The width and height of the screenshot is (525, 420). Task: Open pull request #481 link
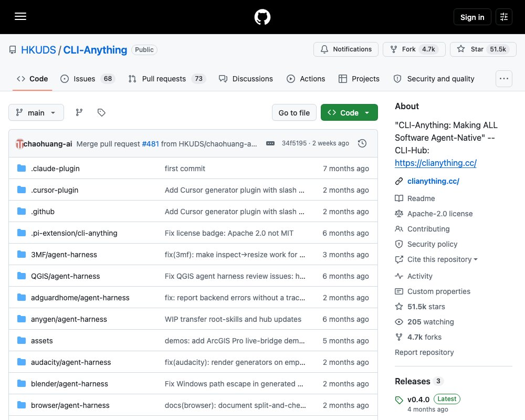[150, 144]
